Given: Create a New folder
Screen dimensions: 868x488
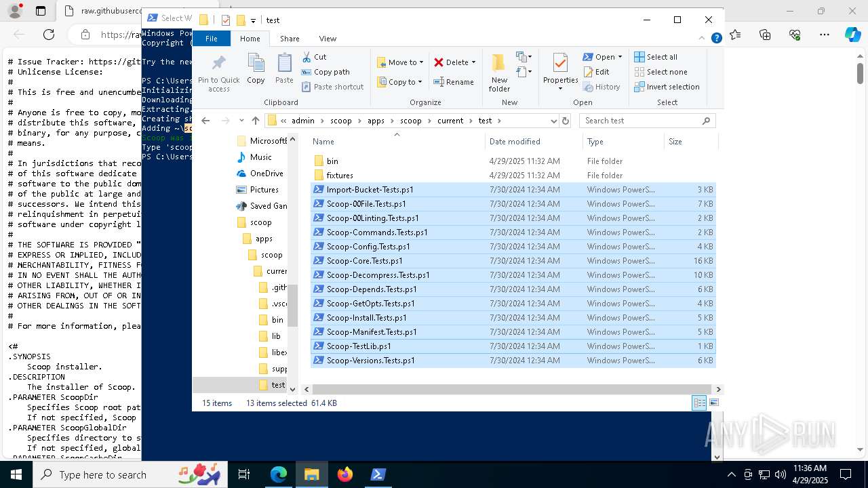Looking at the screenshot, I should 499,73.
